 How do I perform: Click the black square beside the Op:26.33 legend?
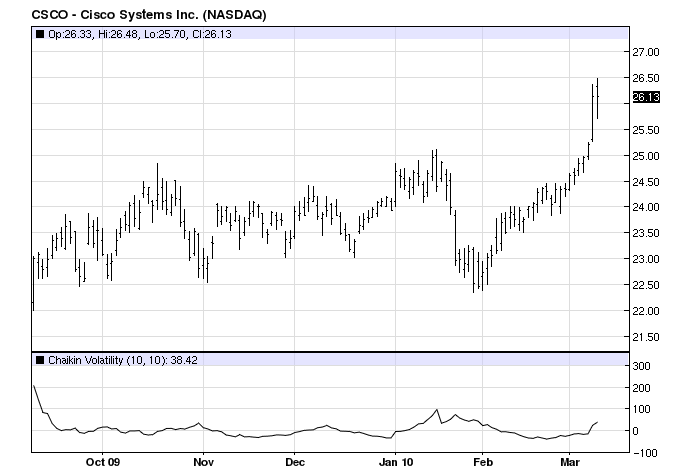click(40, 34)
